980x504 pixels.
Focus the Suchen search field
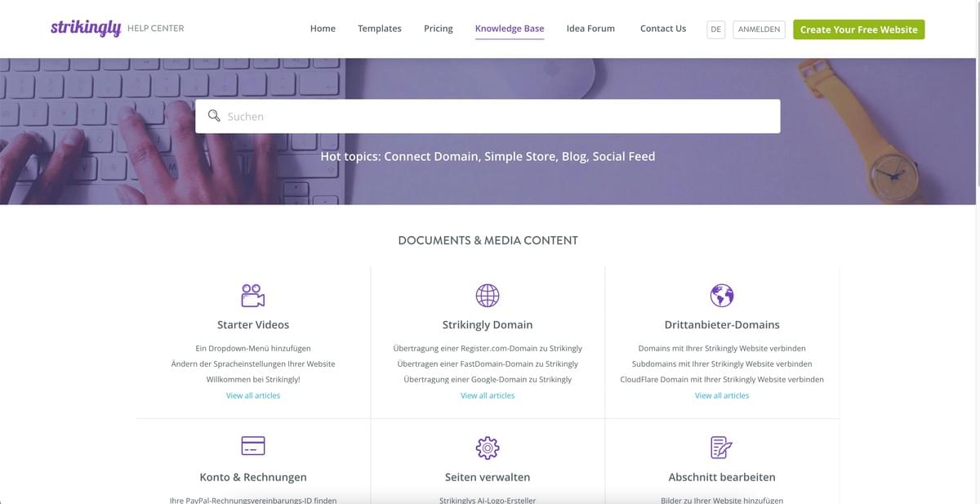click(x=488, y=116)
